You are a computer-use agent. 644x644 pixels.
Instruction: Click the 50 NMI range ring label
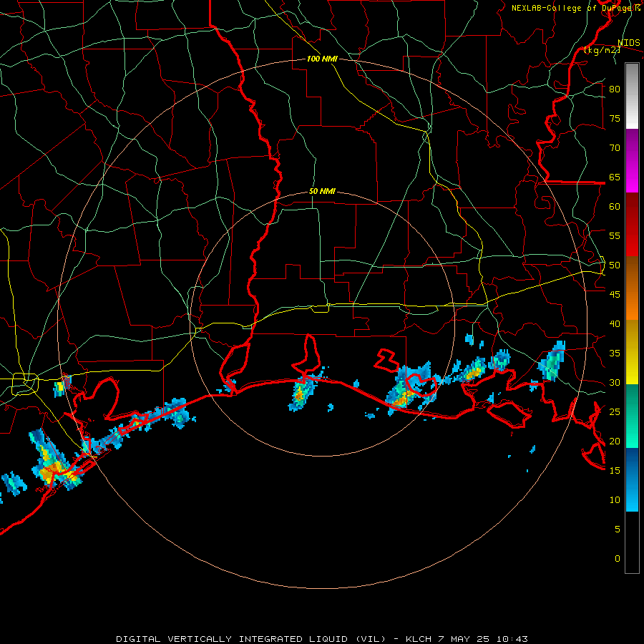pyautogui.click(x=322, y=191)
